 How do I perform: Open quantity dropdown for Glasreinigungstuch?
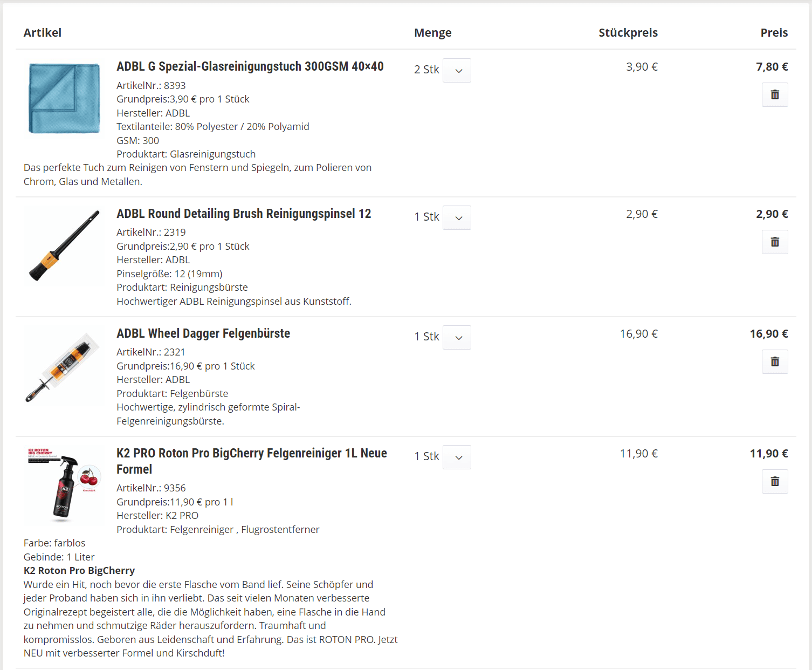457,71
